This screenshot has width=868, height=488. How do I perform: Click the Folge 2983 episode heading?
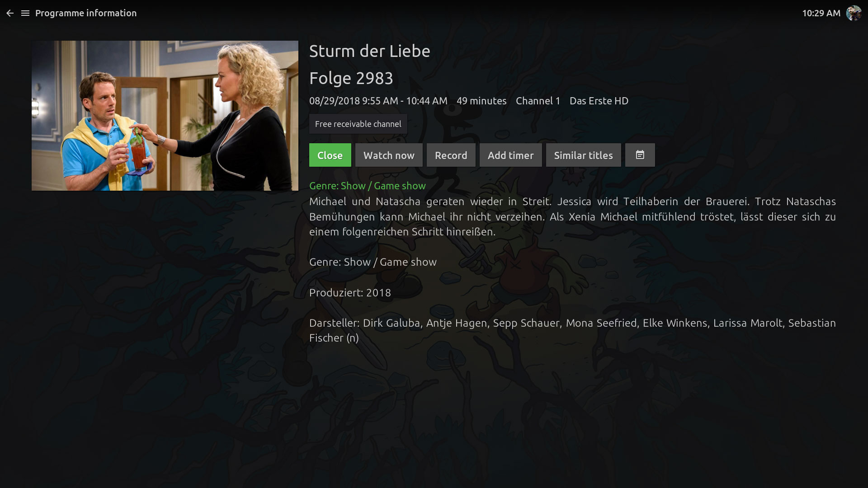tap(351, 78)
